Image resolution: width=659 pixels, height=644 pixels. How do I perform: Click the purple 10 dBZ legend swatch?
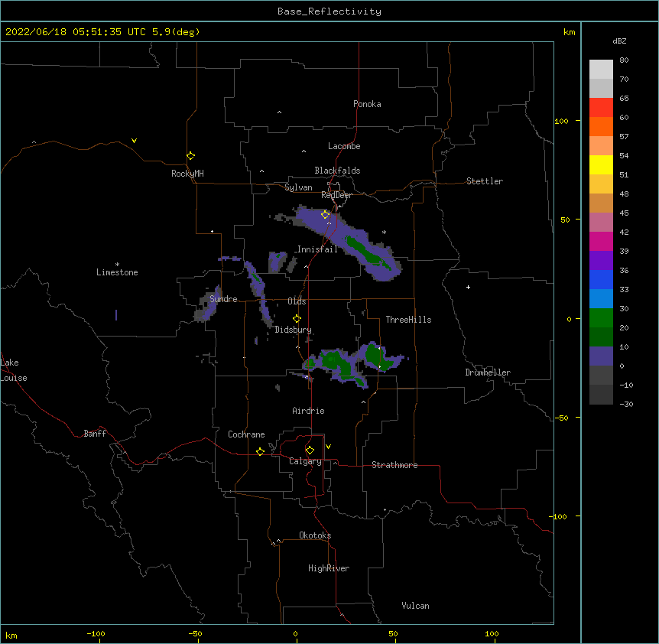[601, 356]
